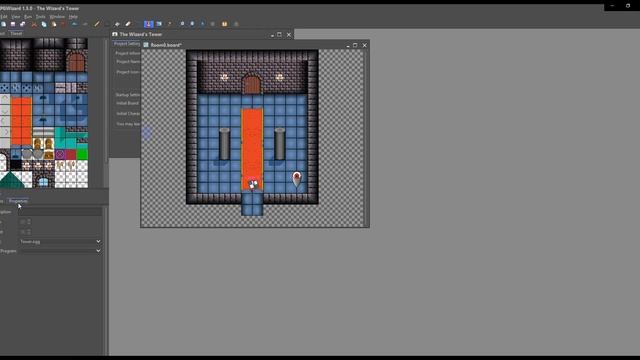Open the Edit menu

tap(4, 17)
